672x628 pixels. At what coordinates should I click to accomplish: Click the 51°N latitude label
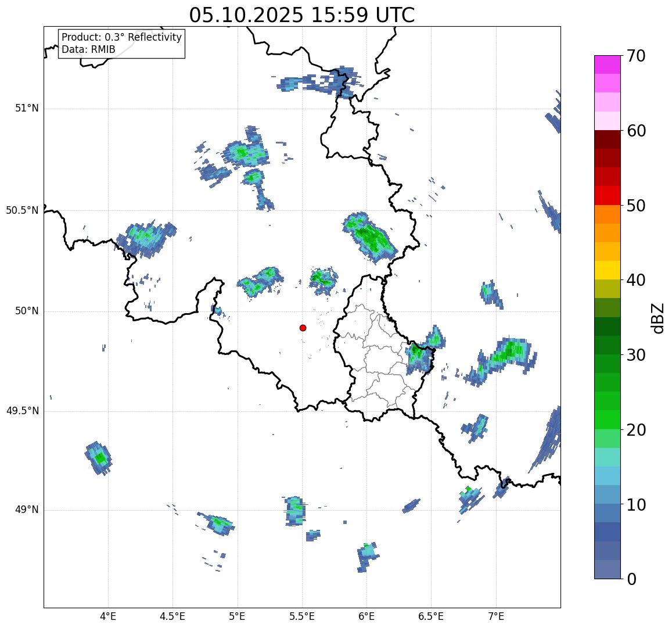click(27, 109)
